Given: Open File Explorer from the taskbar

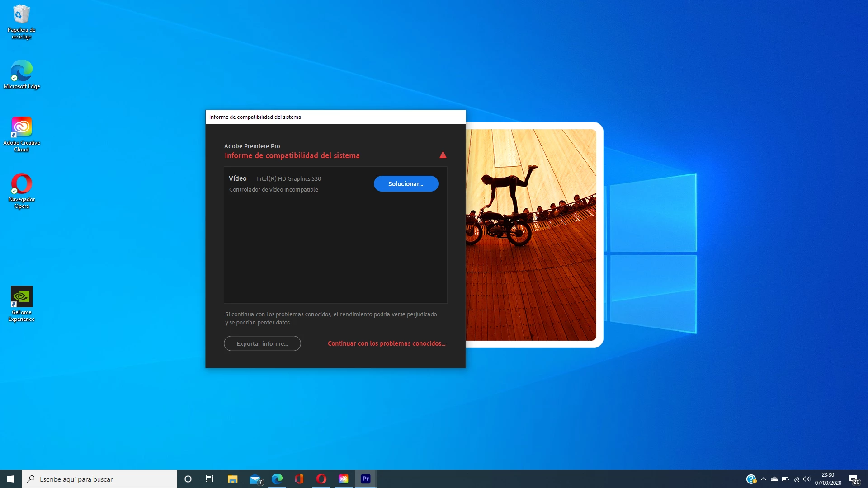Looking at the screenshot, I should [x=233, y=479].
